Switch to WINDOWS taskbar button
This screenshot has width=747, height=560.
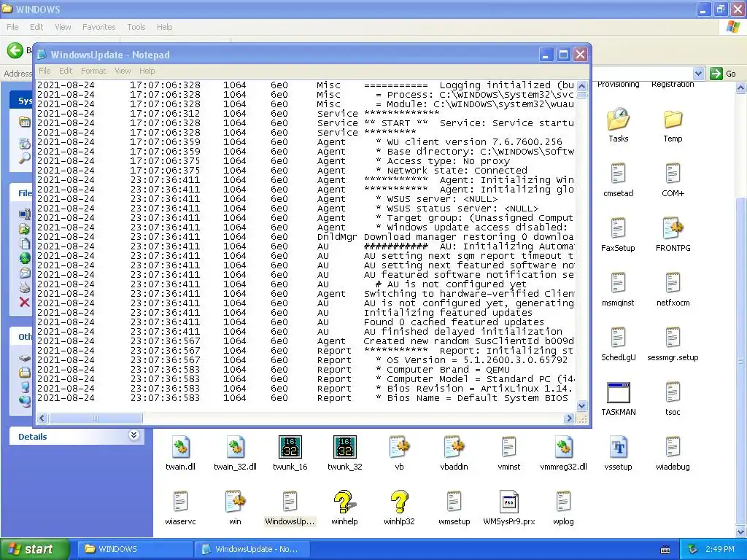click(134, 549)
